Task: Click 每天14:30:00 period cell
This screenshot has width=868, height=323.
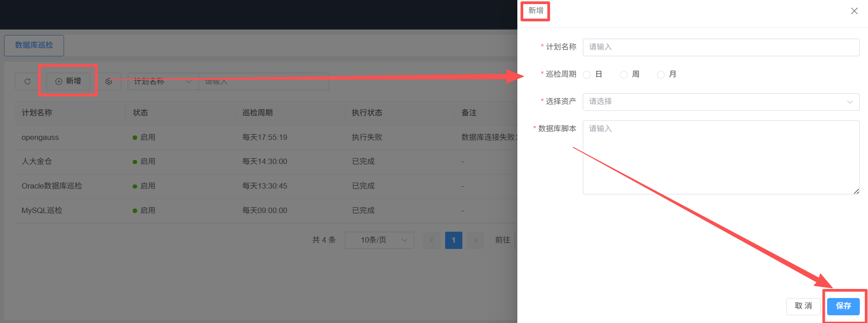Action: pyautogui.click(x=265, y=161)
